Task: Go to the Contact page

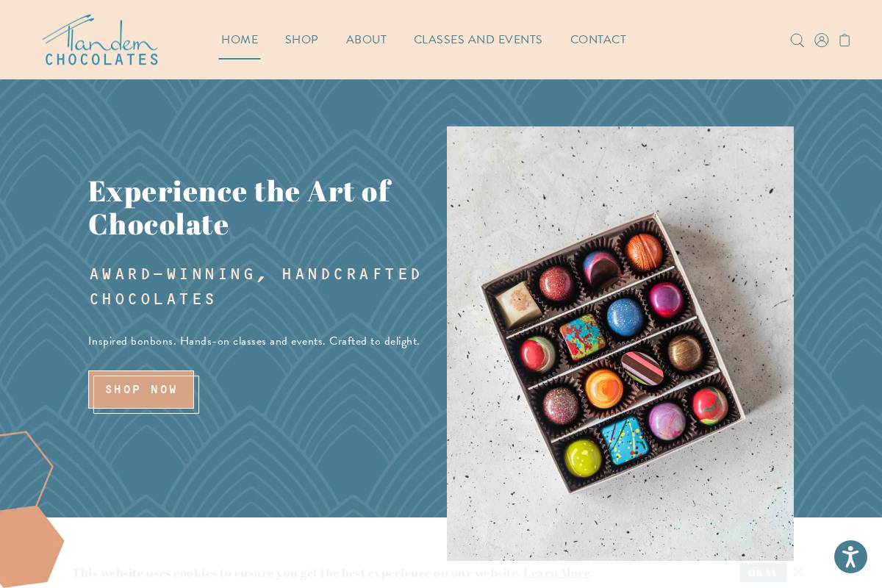Action: (x=598, y=40)
